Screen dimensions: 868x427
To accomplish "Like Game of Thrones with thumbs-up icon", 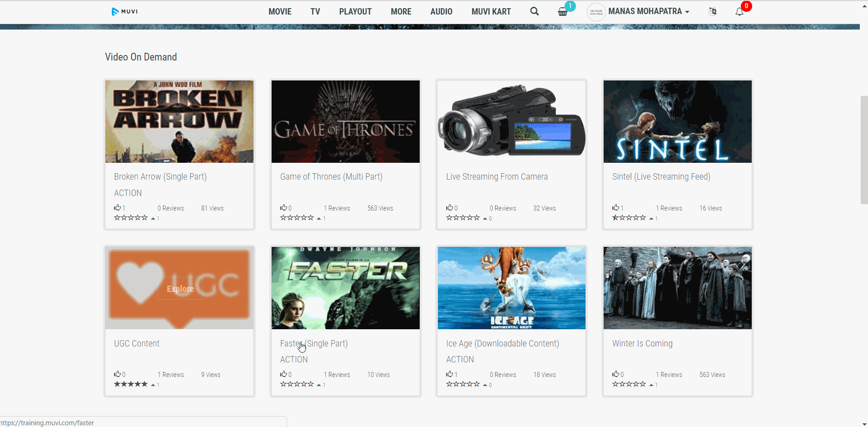I will click(283, 207).
